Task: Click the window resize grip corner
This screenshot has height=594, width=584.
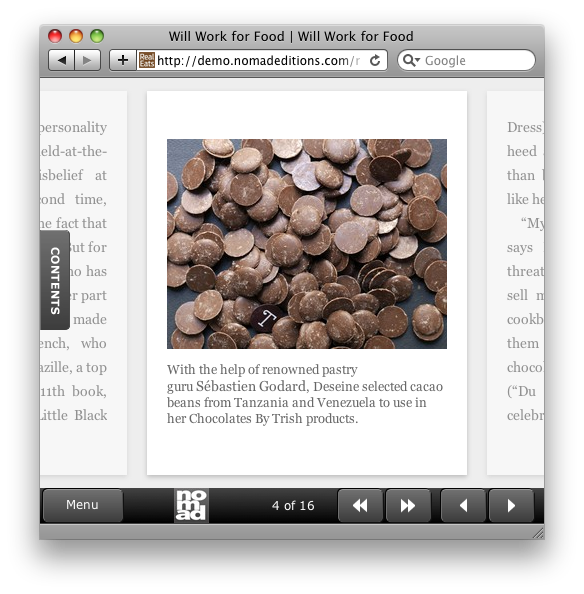Action: tap(538, 533)
